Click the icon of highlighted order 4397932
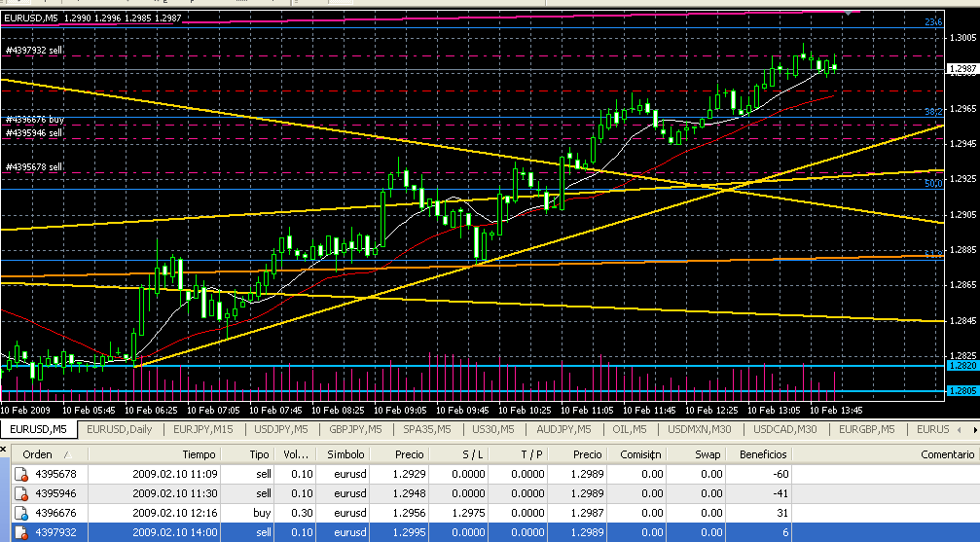 (19, 531)
